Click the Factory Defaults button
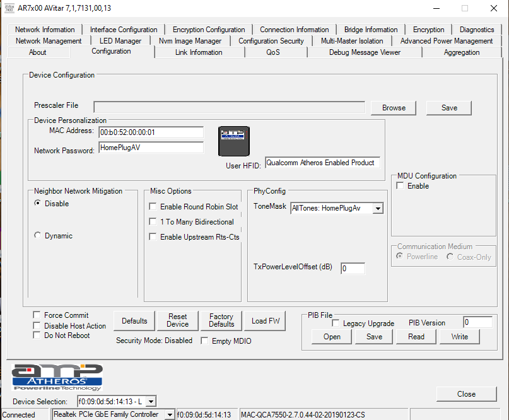 221,321
